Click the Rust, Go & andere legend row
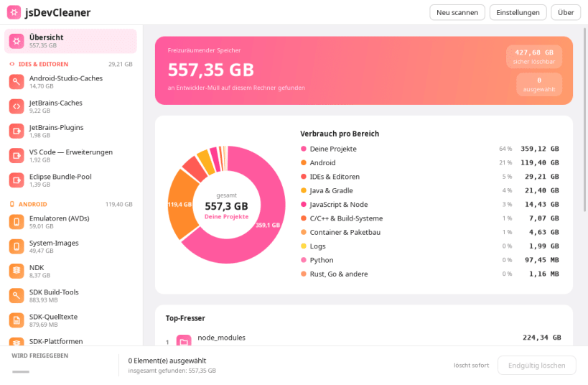This screenshot has height=385, width=588. (430, 274)
